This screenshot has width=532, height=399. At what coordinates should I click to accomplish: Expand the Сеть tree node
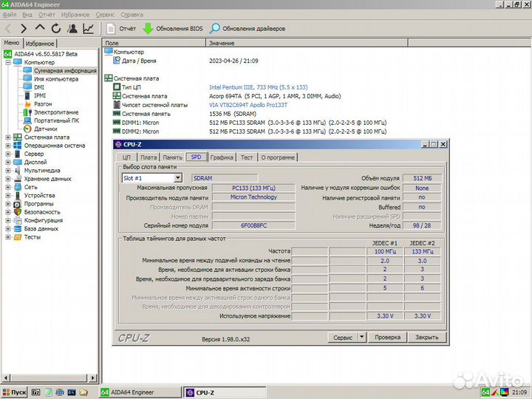[8, 187]
